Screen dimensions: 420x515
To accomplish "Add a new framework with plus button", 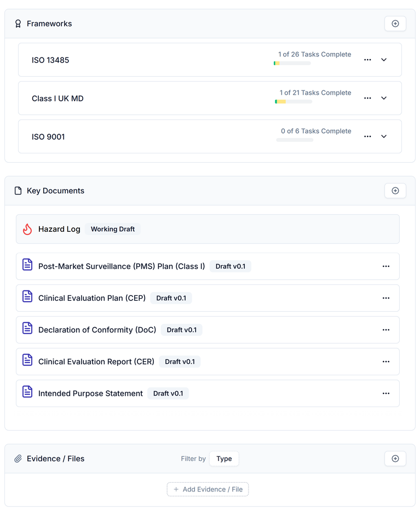I will click(395, 24).
